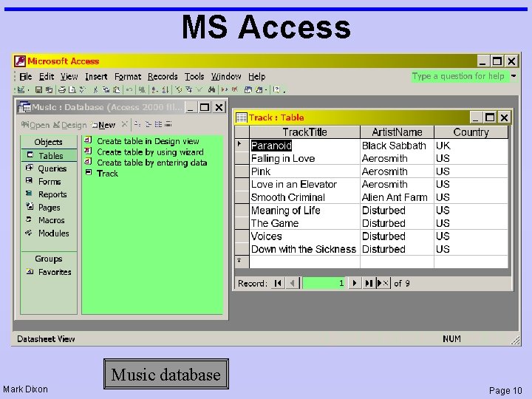Select the Track table entry

click(x=101, y=174)
